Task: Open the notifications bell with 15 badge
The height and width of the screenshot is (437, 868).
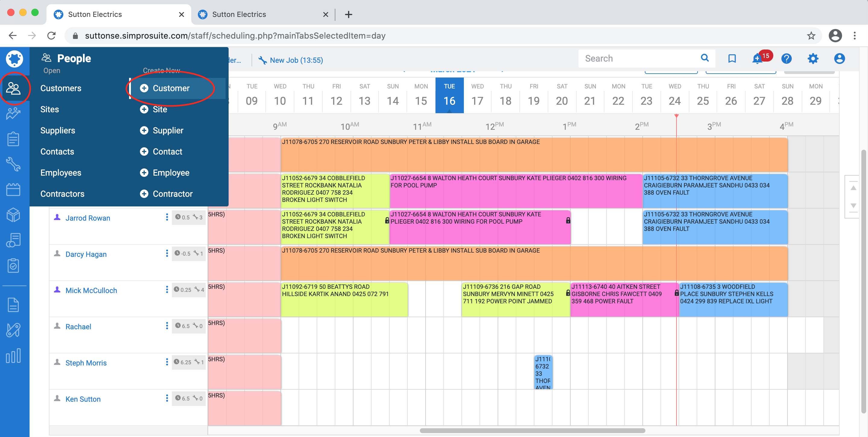Action: point(757,59)
